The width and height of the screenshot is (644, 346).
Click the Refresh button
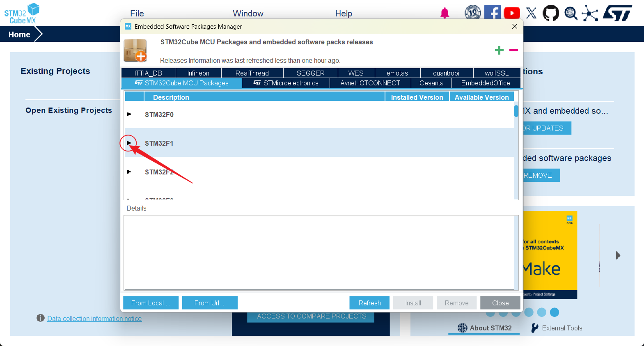coord(369,303)
